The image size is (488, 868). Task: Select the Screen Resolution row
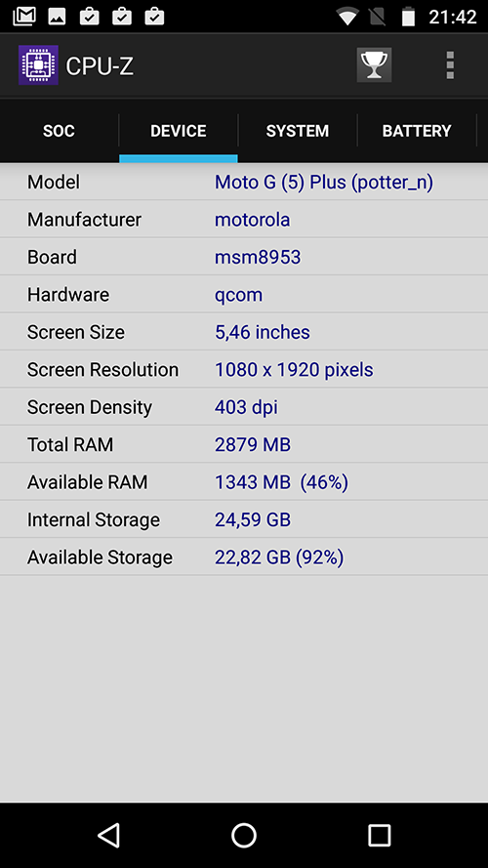coord(244,369)
